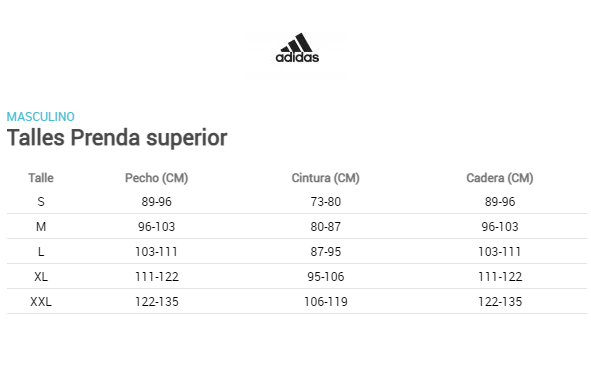The width and height of the screenshot is (591, 367).
Task: Click chest value 103-111 in L row
Action: (156, 252)
